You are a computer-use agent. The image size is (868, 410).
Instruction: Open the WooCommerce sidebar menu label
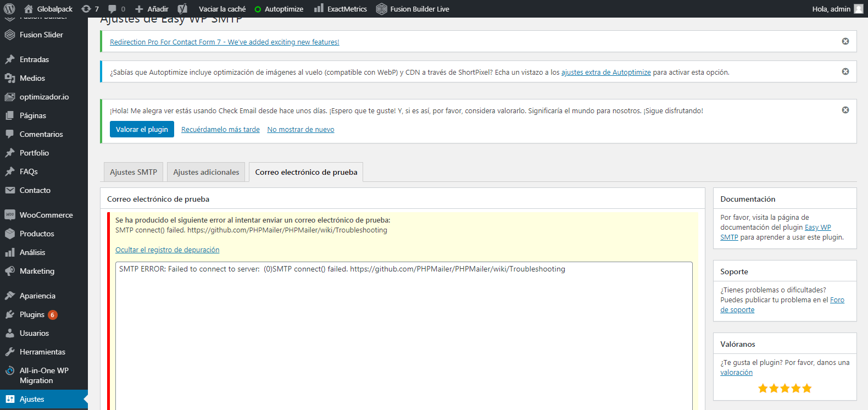pos(46,215)
